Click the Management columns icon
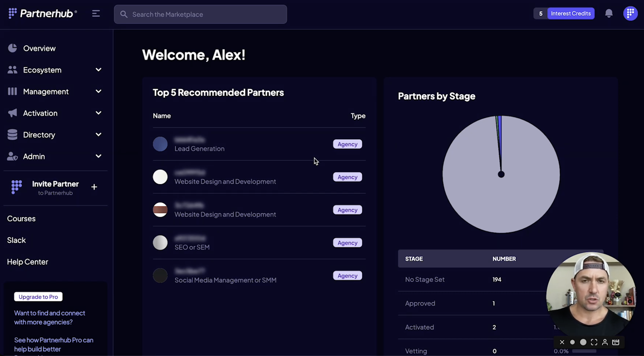The width and height of the screenshot is (644, 356). click(x=12, y=91)
